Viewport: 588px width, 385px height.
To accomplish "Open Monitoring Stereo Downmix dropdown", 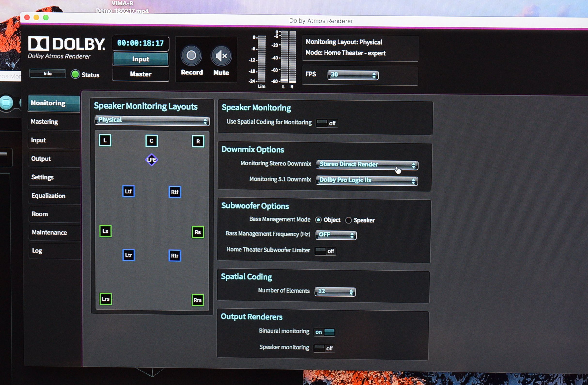I will click(367, 165).
